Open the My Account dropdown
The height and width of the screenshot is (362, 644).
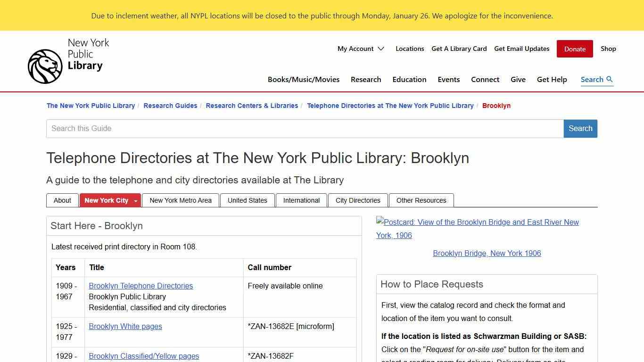point(361,49)
